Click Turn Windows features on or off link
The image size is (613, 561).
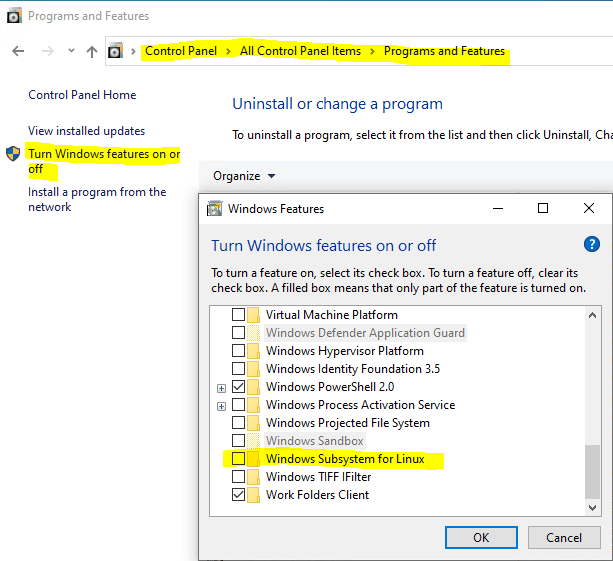pos(104,161)
